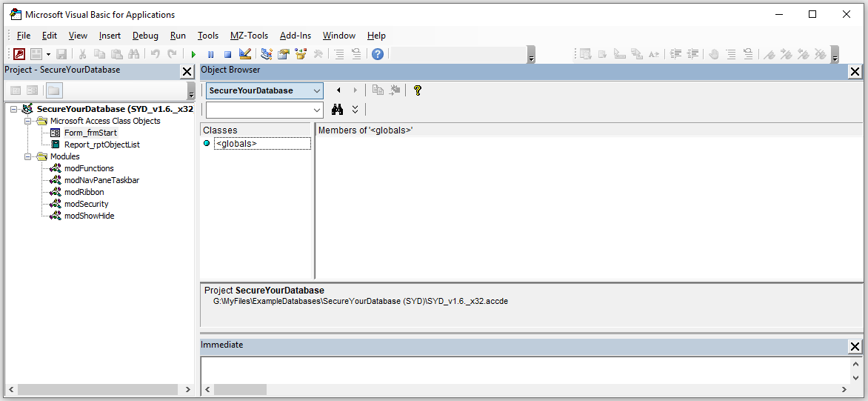This screenshot has width=868, height=401.
Task: Click the Redo arrow icon
Action: (x=172, y=53)
